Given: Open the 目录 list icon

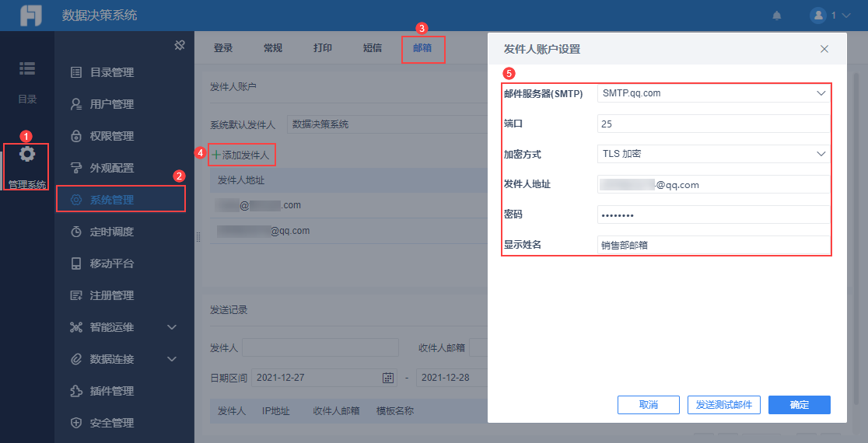Looking at the screenshot, I should click(x=27, y=68).
